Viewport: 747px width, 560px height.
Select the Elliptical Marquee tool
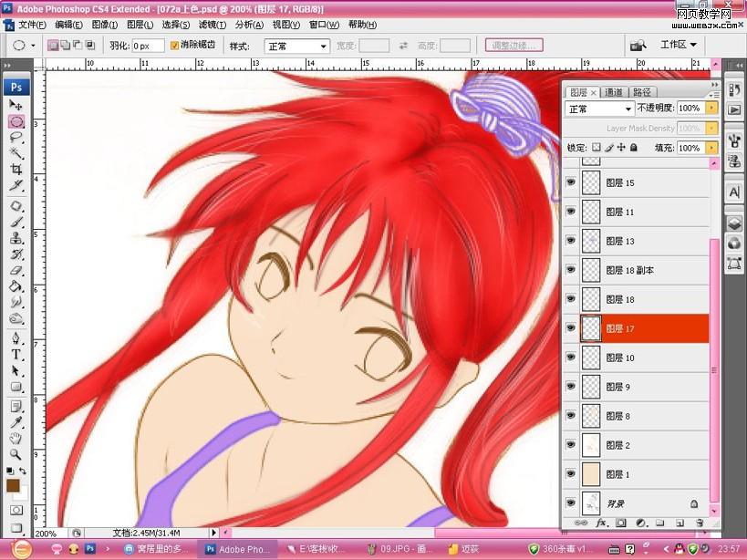(16, 122)
